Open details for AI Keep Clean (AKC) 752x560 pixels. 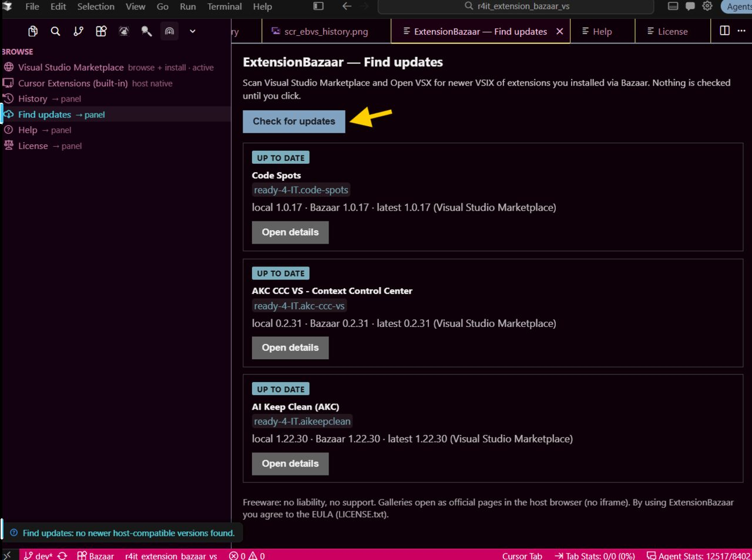click(x=290, y=464)
